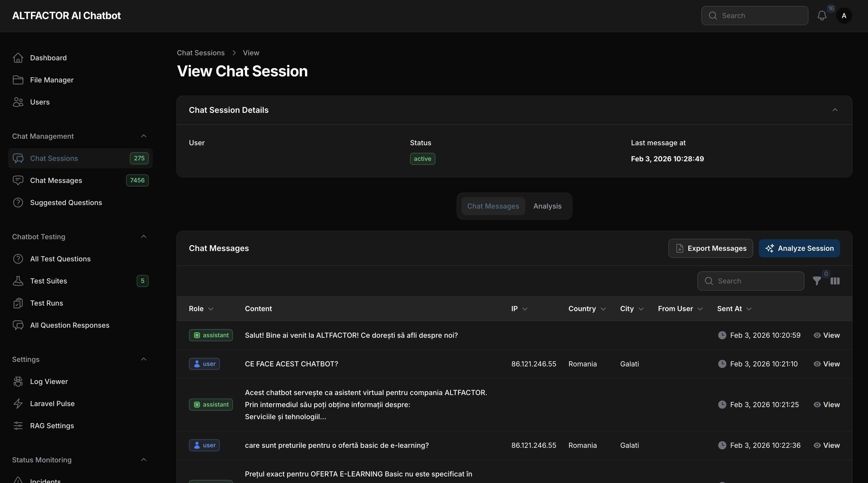Open the notifications bell icon

pos(822,16)
